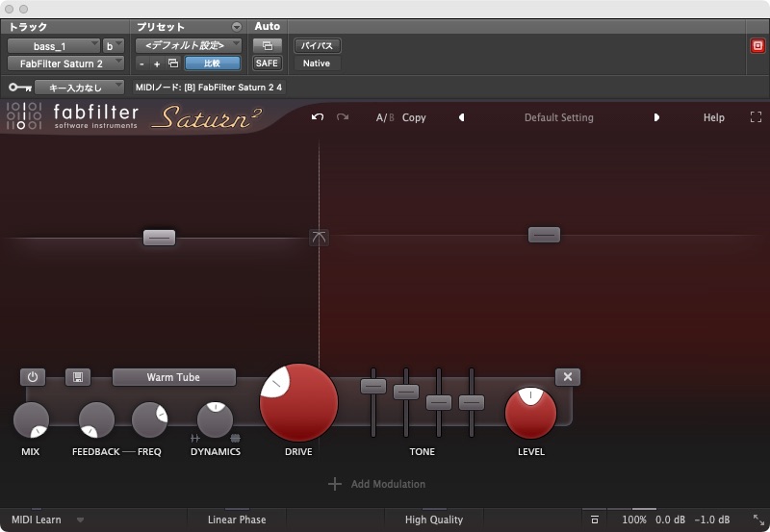This screenshot has width=770, height=532.
Task: Go to the next preset arrow
Action: [657, 117]
